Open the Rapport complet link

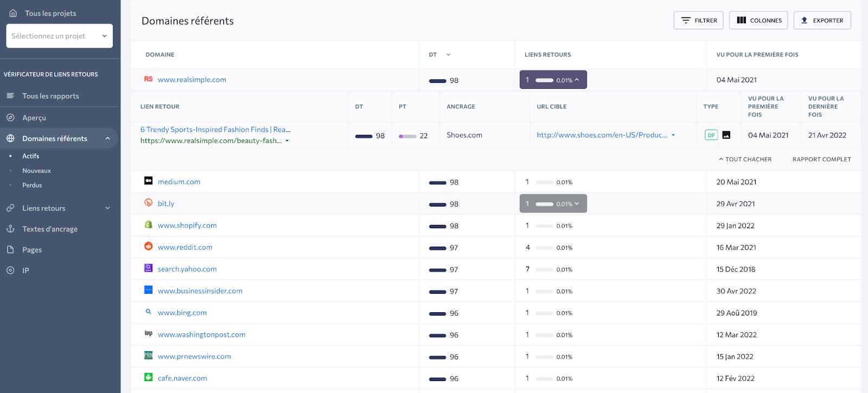click(822, 159)
